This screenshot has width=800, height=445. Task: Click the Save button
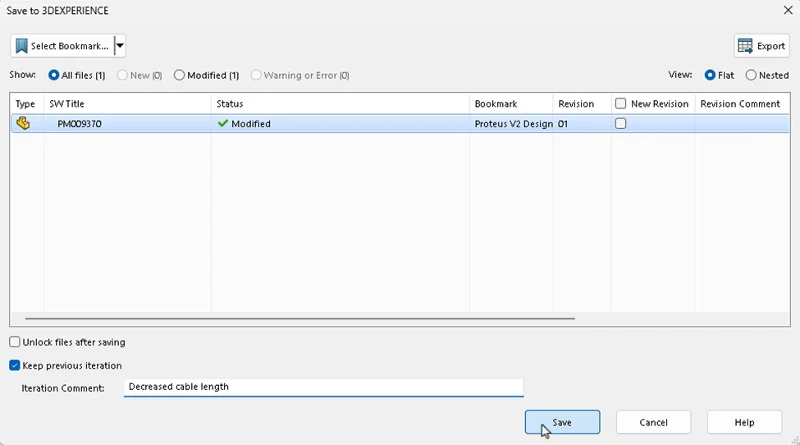562,422
